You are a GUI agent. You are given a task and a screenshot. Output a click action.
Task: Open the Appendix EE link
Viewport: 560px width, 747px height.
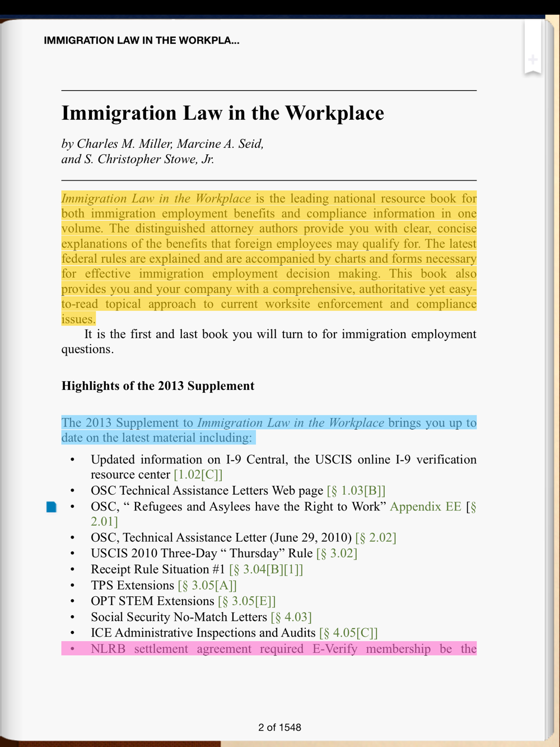[x=426, y=507]
